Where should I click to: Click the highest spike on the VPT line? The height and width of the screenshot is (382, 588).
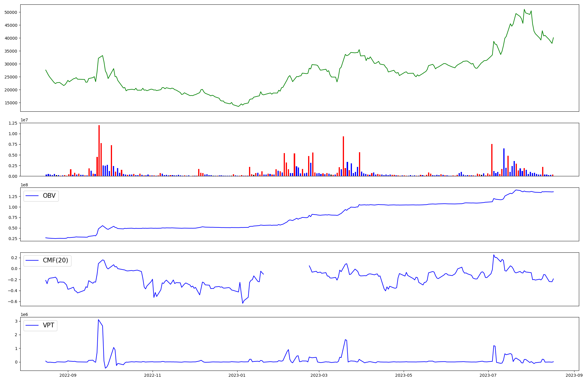pos(98,320)
